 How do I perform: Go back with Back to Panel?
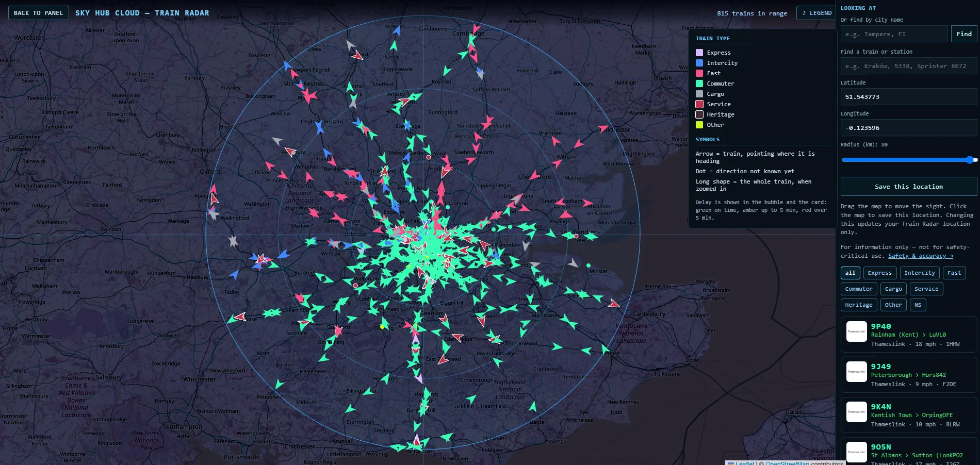point(39,13)
